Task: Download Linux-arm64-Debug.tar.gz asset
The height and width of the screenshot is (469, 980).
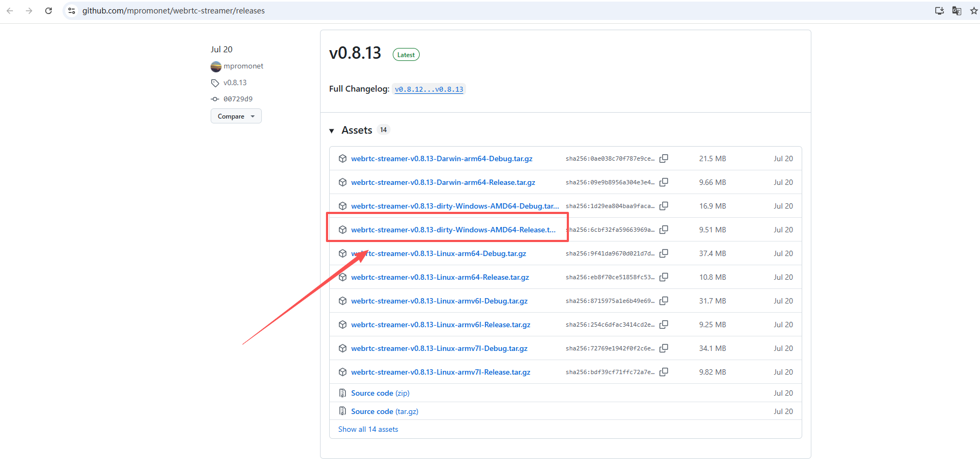Action: coord(439,253)
